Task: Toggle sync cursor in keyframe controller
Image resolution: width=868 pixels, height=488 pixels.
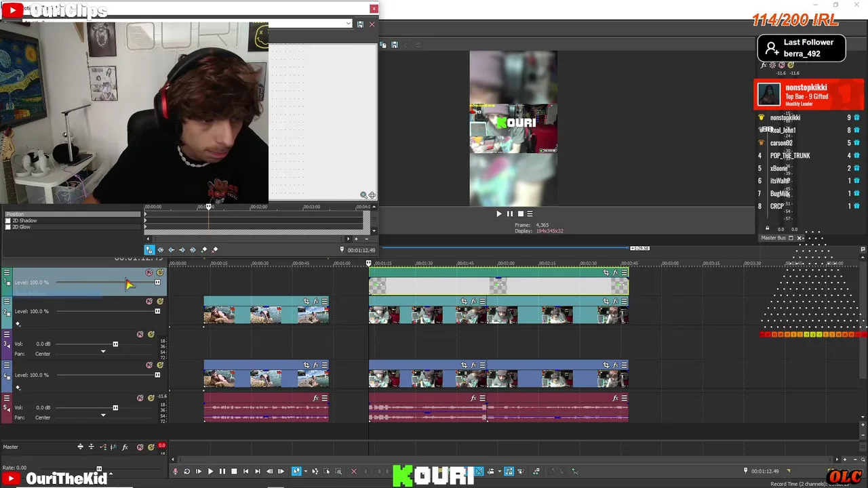Action: pyautogui.click(x=150, y=250)
